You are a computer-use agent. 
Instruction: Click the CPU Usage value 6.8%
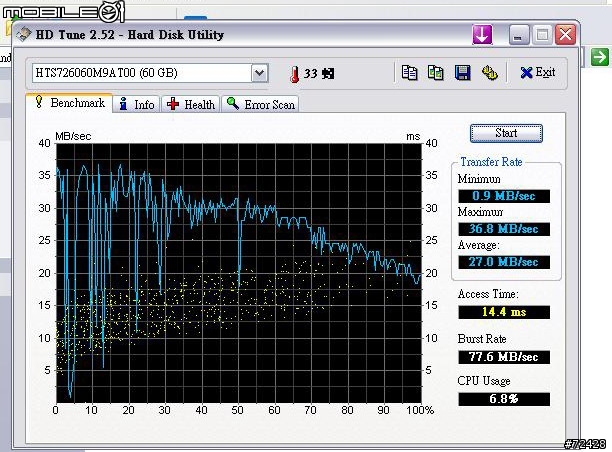pyautogui.click(x=504, y=399)
